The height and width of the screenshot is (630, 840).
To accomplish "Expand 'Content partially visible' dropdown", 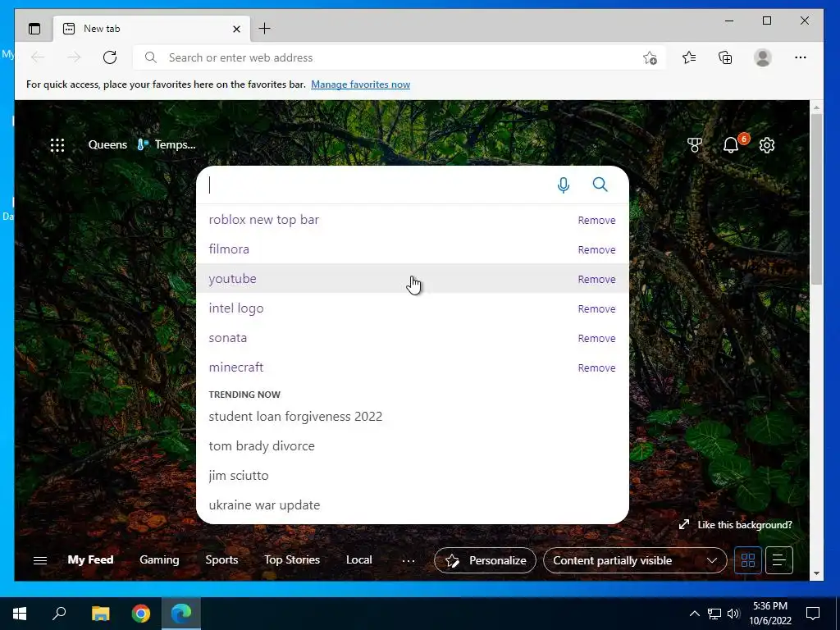I will click(x=635, y=560).
